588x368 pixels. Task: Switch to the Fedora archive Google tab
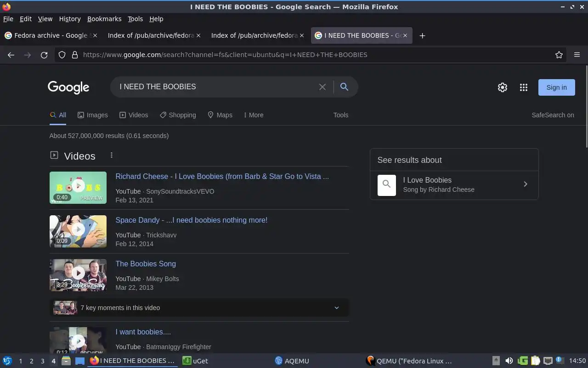[51, 35]
